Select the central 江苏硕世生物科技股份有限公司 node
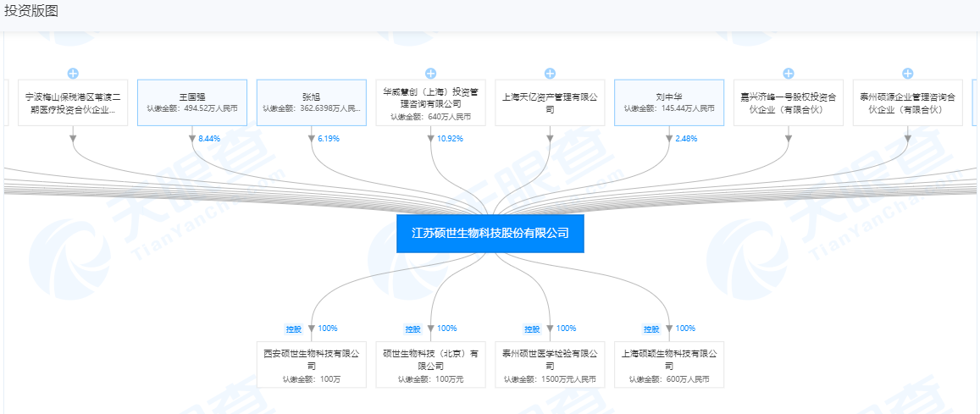Viewport: 980px width, 414px height. [490, 233]
